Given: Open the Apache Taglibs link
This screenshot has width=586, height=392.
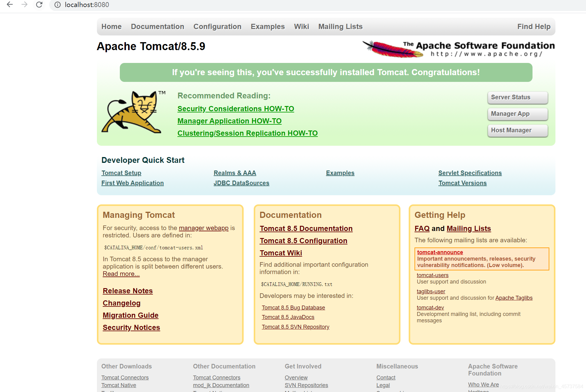Looking at the screenshot, I should (514, 298).
